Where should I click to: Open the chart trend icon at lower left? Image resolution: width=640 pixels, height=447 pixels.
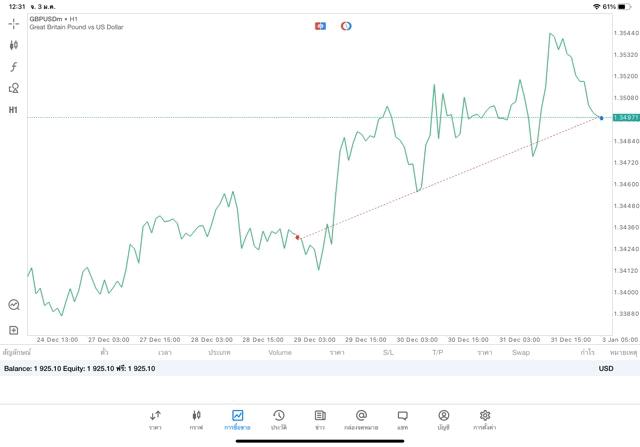click(x=14, y=305)
